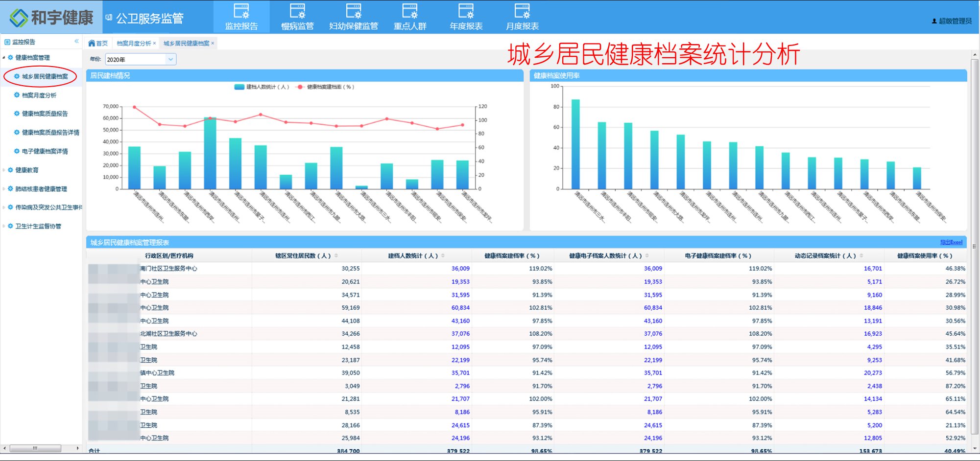Switch to the 档案月度分析 tab

[133, 43]
